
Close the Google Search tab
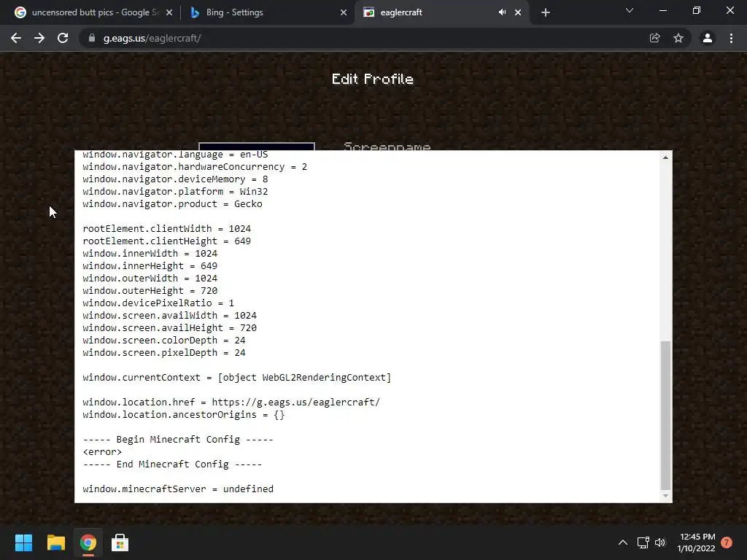pyautogui.click(x=169, y=12)
